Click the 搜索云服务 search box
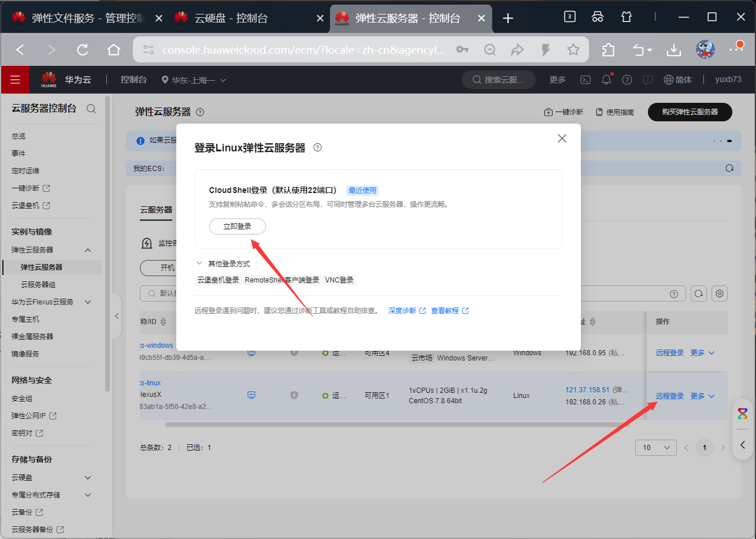Image resolution: width=756 pixels, height=539 pixels. click(x=499, y=80)
